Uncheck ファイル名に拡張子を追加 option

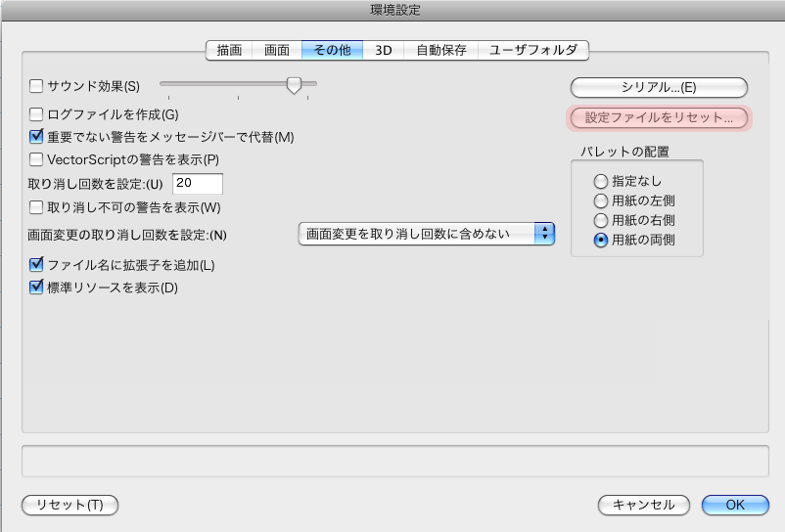tap(37, 265)
